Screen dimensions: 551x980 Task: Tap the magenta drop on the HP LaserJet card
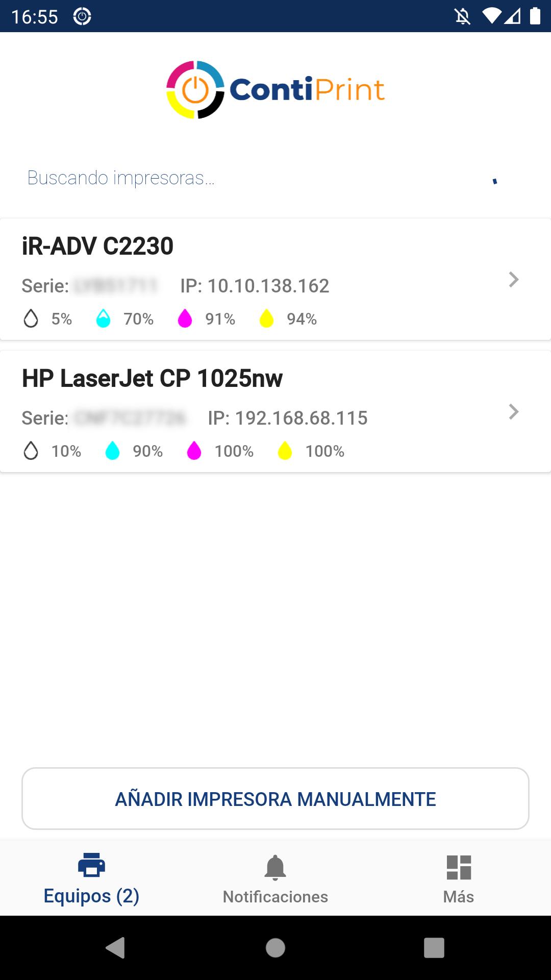194,451
